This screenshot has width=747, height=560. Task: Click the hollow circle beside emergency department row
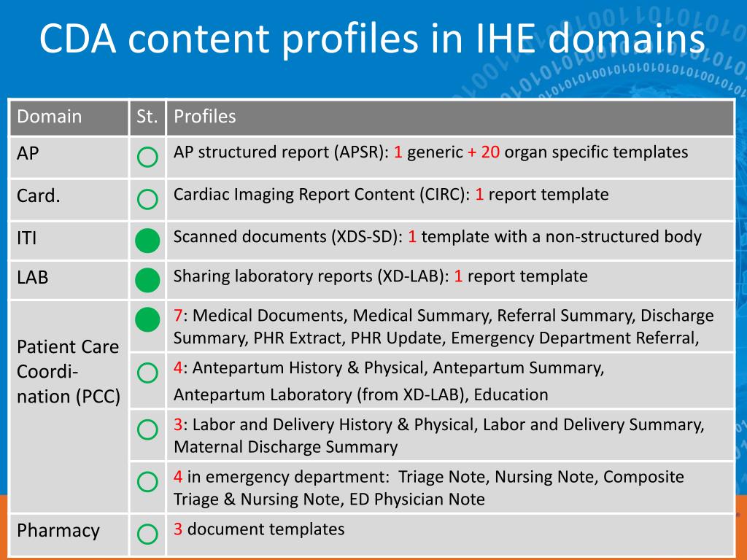pos(147,482)
